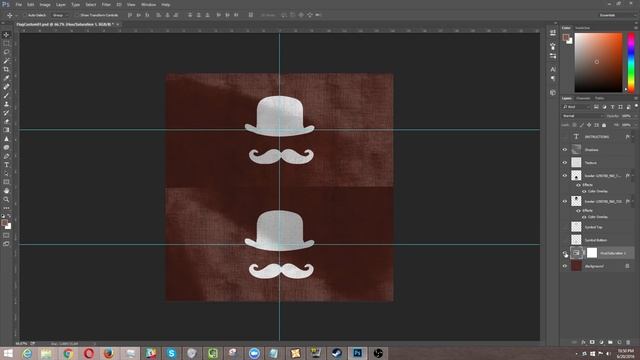
Task: Select the Zoom tool
Action: coord(6,199)
